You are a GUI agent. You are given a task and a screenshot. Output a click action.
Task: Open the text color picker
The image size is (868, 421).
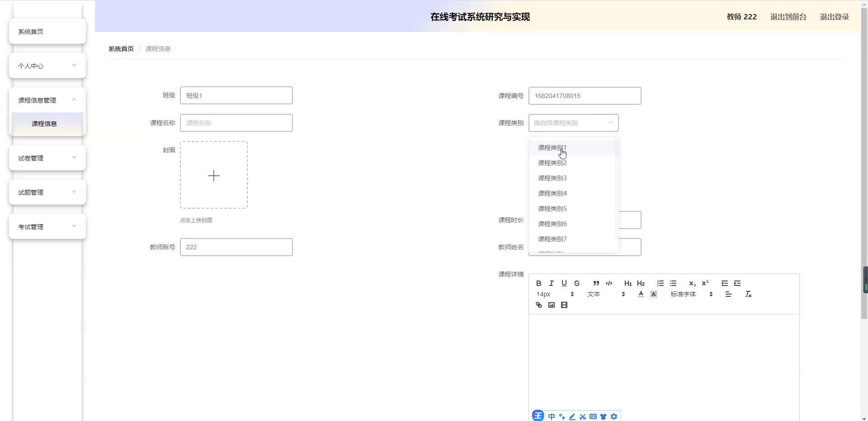coord(641,294)
